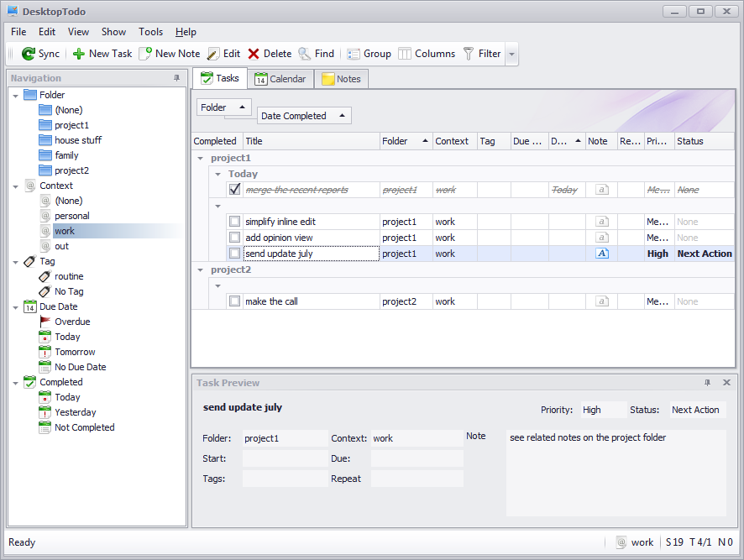Click the Sync toolbar icon
The image size is (744, 560).
pos(28,54)
